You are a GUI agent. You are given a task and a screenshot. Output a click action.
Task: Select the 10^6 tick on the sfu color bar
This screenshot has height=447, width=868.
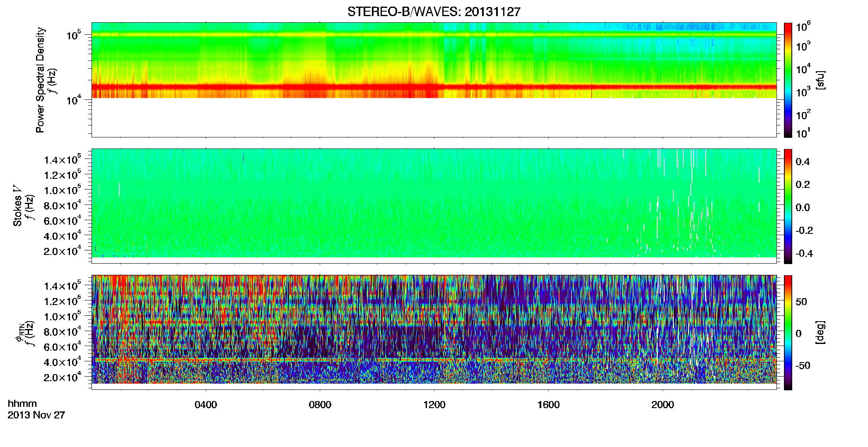click(803, 26)
